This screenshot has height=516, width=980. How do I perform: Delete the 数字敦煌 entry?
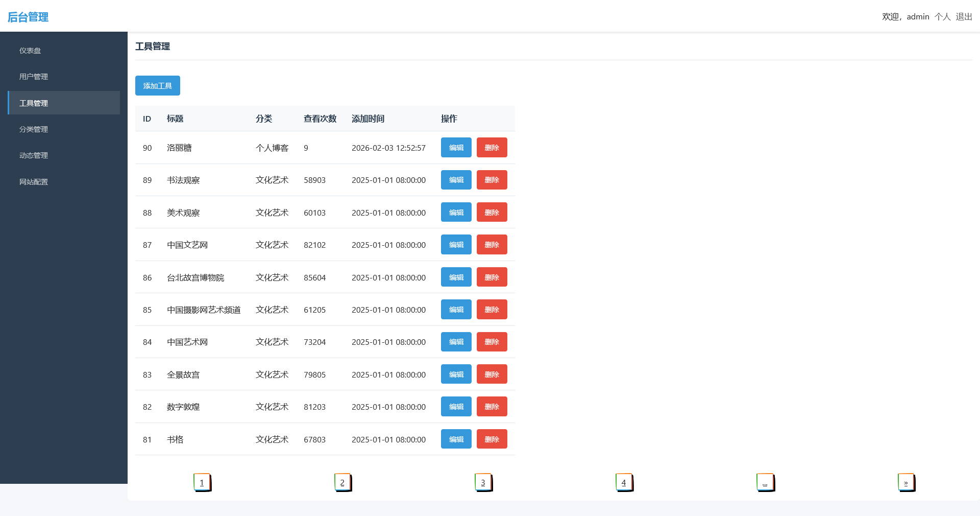click(x=492, y=406)
